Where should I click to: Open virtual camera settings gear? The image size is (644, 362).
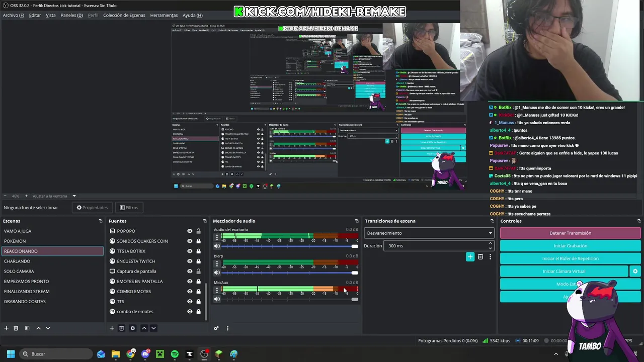635,271
